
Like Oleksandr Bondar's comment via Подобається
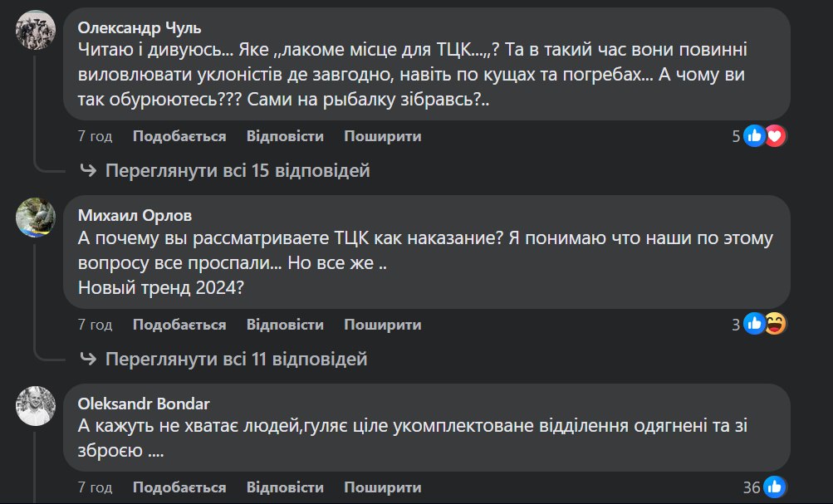point(179,487)
